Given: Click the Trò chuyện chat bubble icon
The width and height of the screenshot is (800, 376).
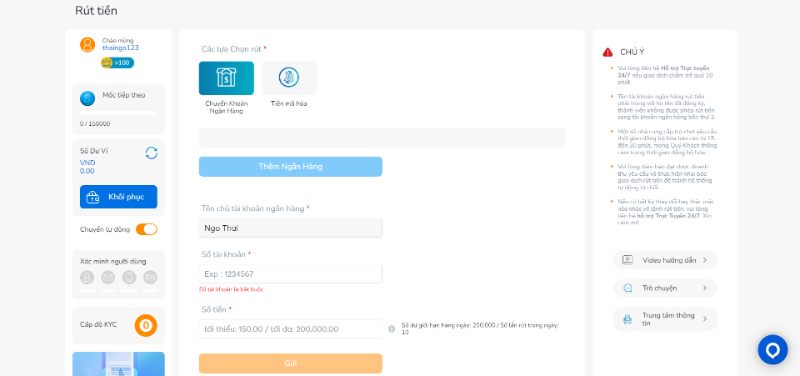Looking at the screenshot, I should coord(628,288).
